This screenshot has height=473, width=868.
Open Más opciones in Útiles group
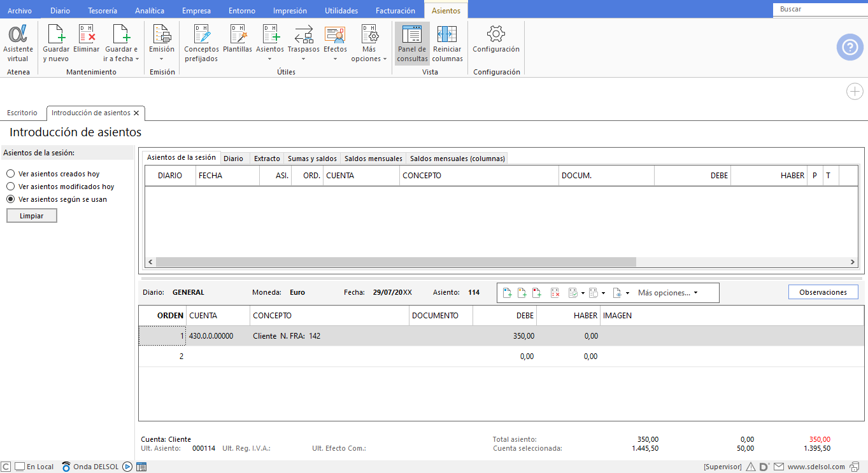[369, 43]
